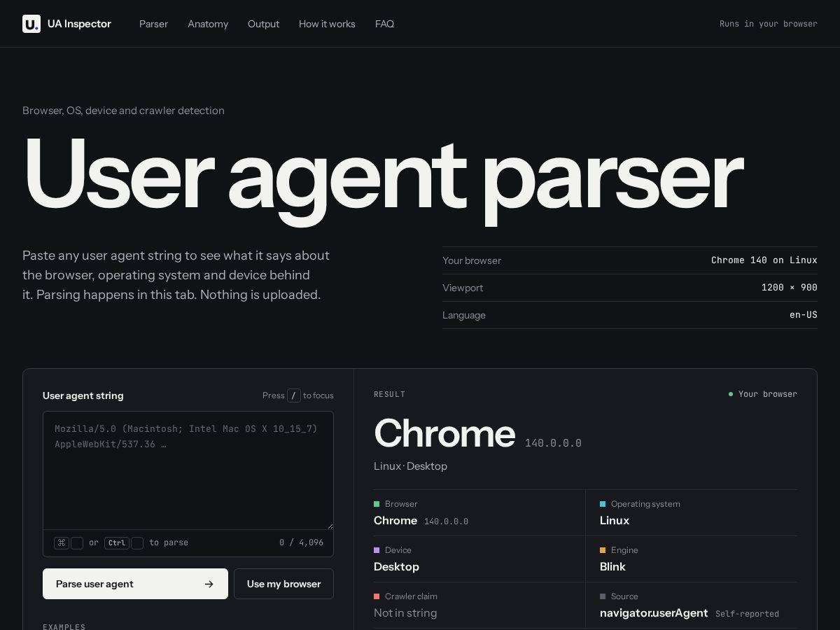This screenshot has width=840, height=630.
Task: Click the RESULT section label
Action: click(x=390, y=394)
